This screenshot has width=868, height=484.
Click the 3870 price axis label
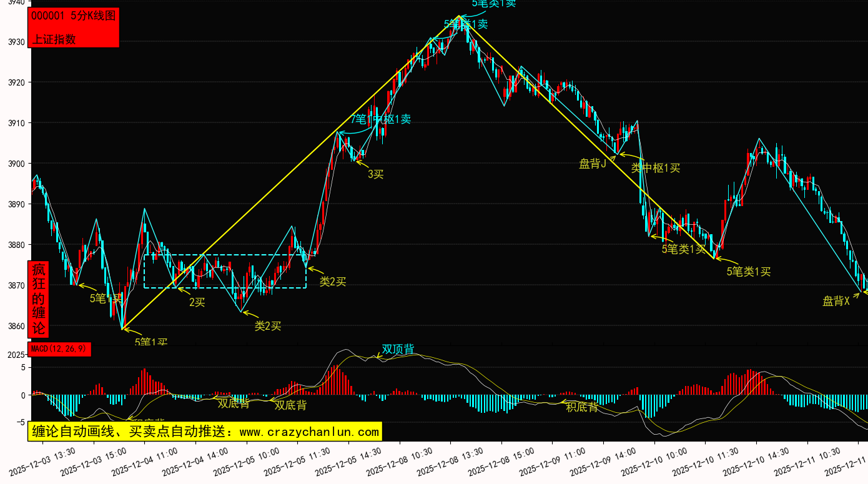pos(15,285)
